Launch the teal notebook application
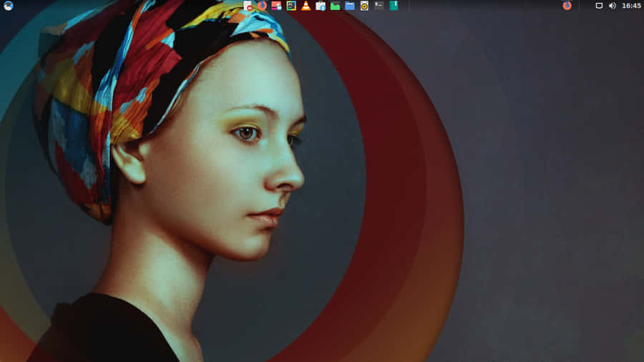The height and width of the screenshot is (362, 644). coord(394,6)
